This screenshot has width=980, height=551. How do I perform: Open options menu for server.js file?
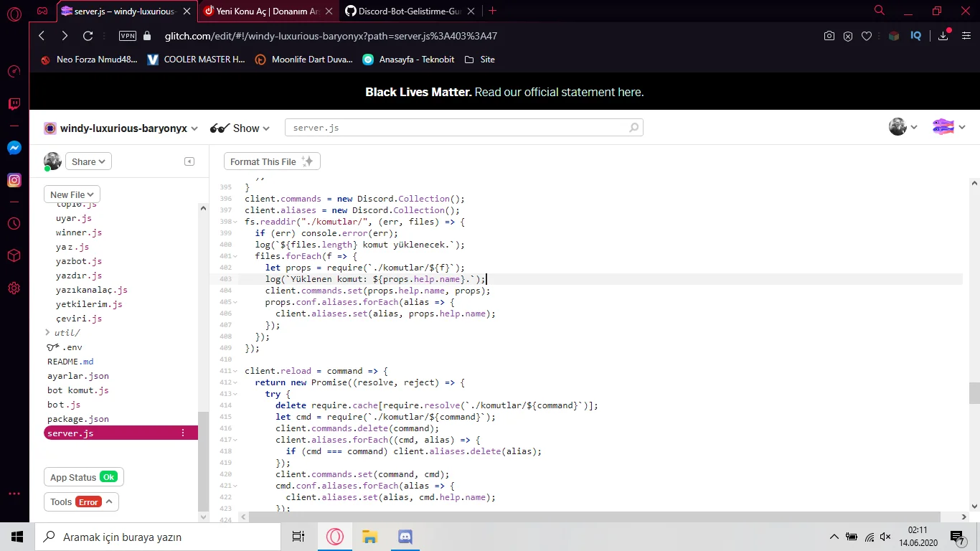coord(183,433)
